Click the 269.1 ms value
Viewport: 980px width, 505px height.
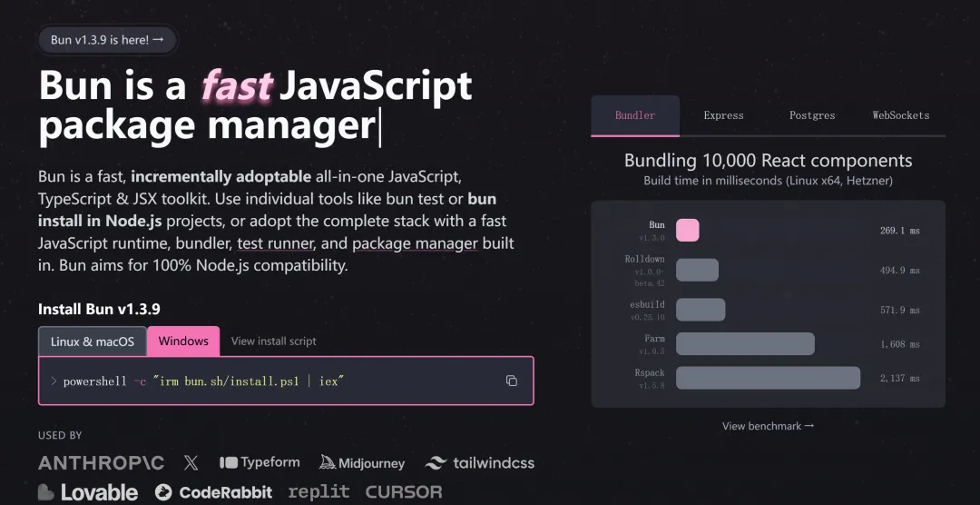(899, 231)
